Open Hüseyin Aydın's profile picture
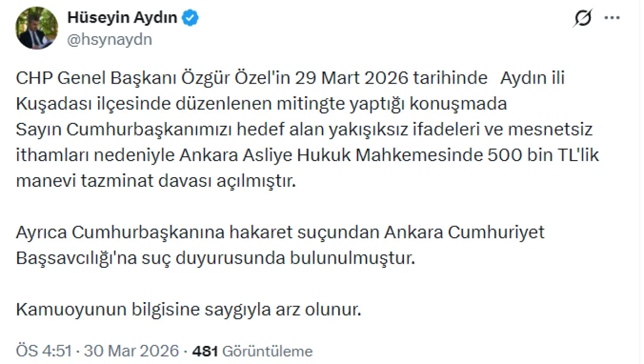 pyautogui.click(x=37, y=28)
